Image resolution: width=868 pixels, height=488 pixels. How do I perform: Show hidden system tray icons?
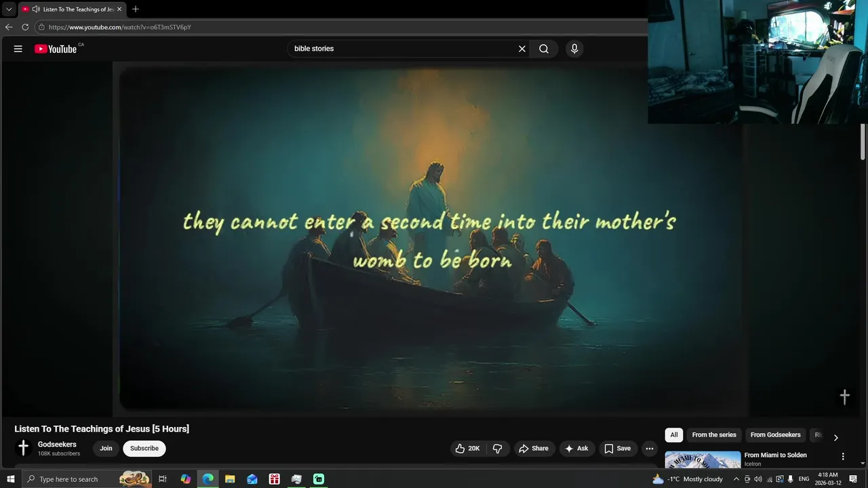[736, 479]
